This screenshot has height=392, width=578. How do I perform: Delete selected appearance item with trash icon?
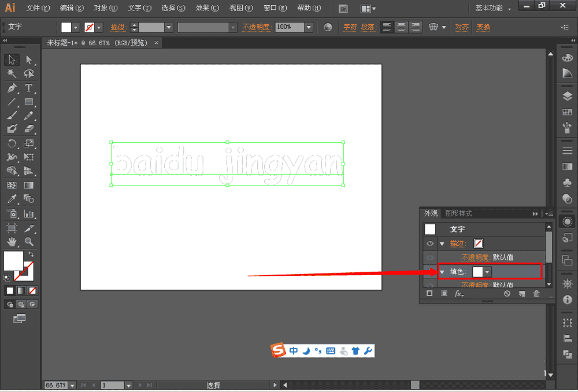(x=536, y=294)
